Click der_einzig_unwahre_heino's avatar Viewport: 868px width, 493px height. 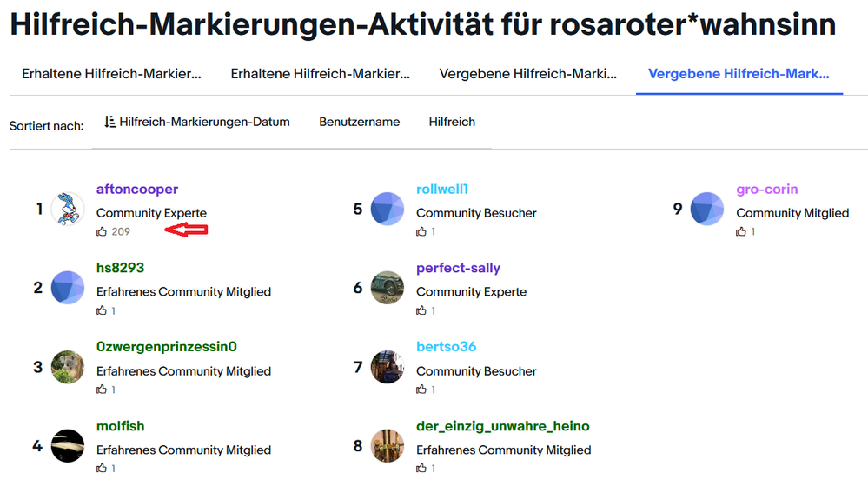point(388,446)
